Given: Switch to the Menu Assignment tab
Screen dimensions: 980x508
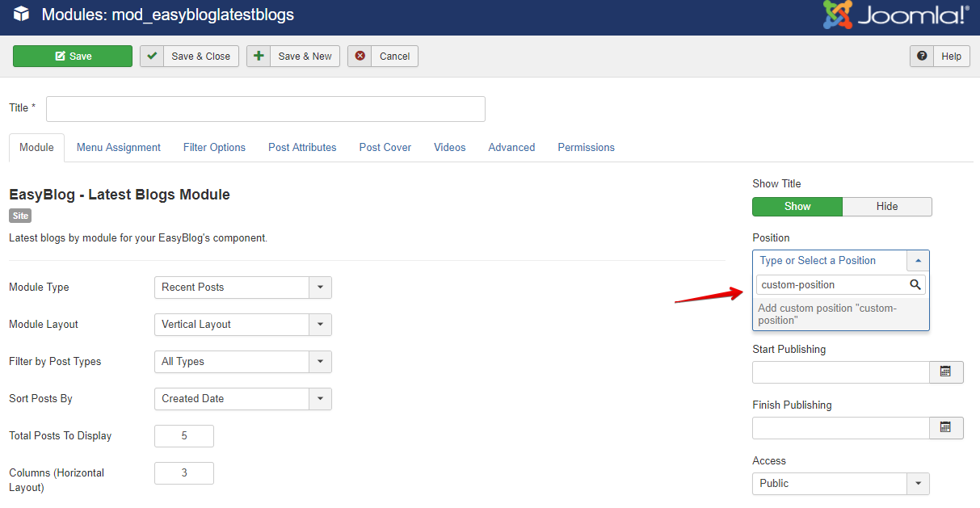Looking at the screenshot, I should pos(119,148).
